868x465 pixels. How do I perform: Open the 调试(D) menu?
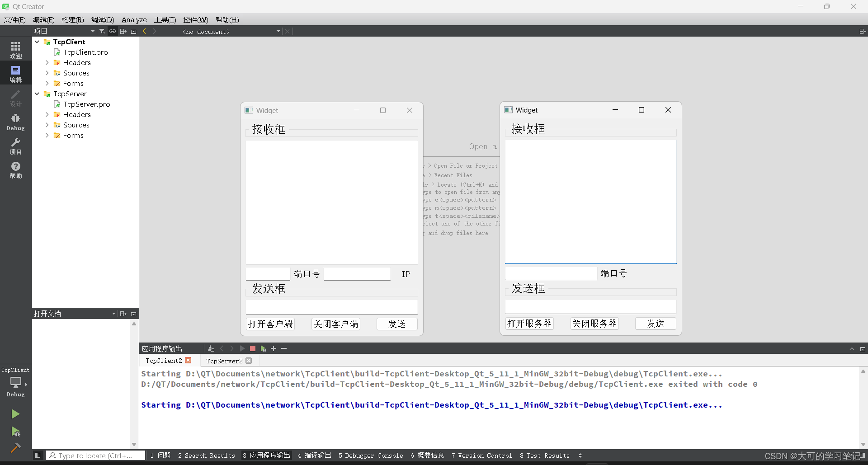(x=102, y=19)
